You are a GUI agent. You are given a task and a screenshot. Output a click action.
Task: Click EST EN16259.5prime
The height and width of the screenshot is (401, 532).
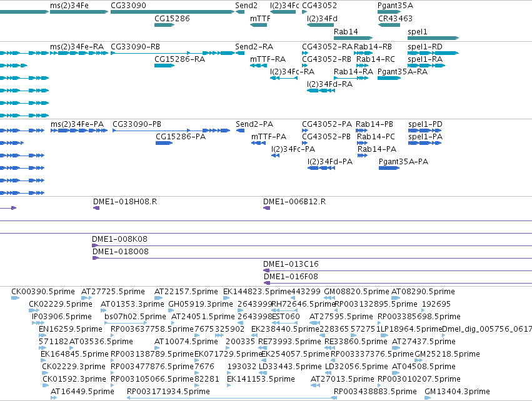71,329
